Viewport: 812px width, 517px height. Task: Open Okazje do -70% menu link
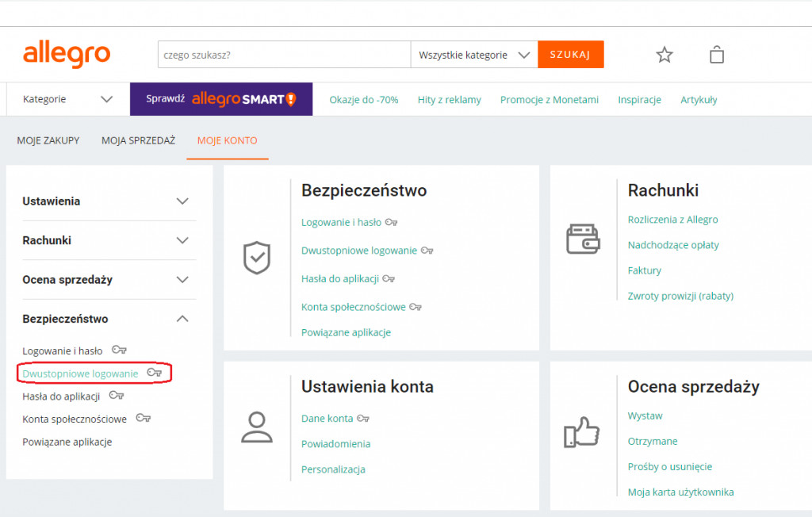tap(364, 99)
